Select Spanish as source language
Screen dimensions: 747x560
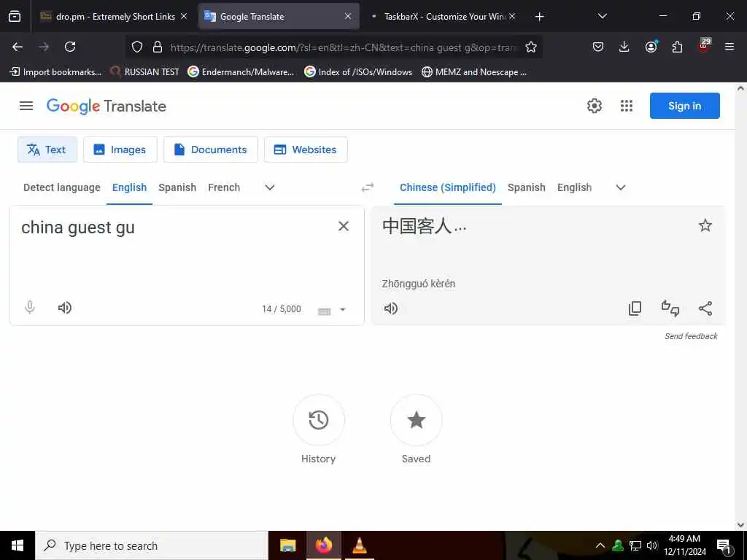(177, 187)
